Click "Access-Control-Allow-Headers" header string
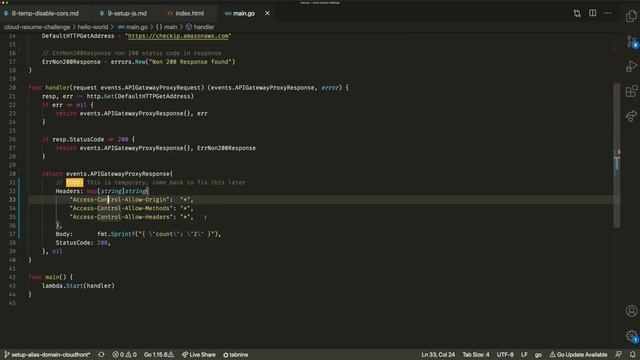Screen dimensions: 640x360 [121, 217]
